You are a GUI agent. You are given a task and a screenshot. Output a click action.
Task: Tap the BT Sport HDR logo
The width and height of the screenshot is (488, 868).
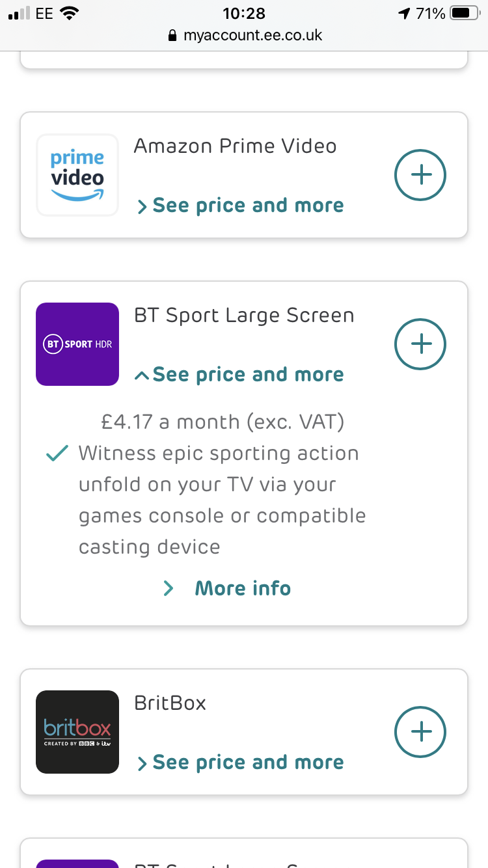[77, 344]
